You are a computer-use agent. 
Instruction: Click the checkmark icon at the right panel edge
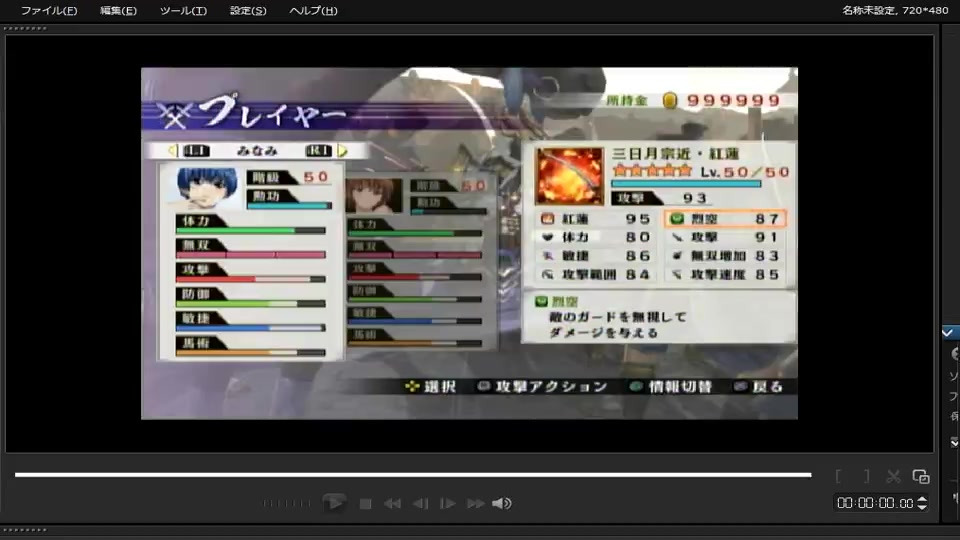tap(948, 333)
